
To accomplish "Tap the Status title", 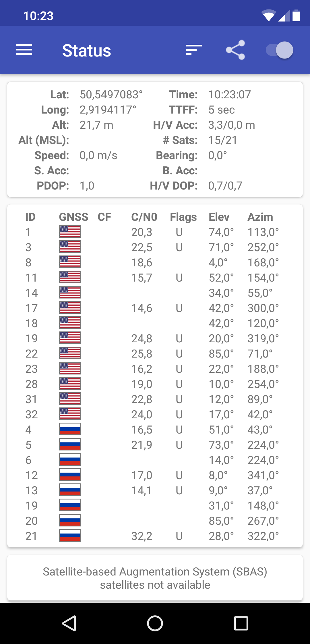I will [x=86, y=50].
